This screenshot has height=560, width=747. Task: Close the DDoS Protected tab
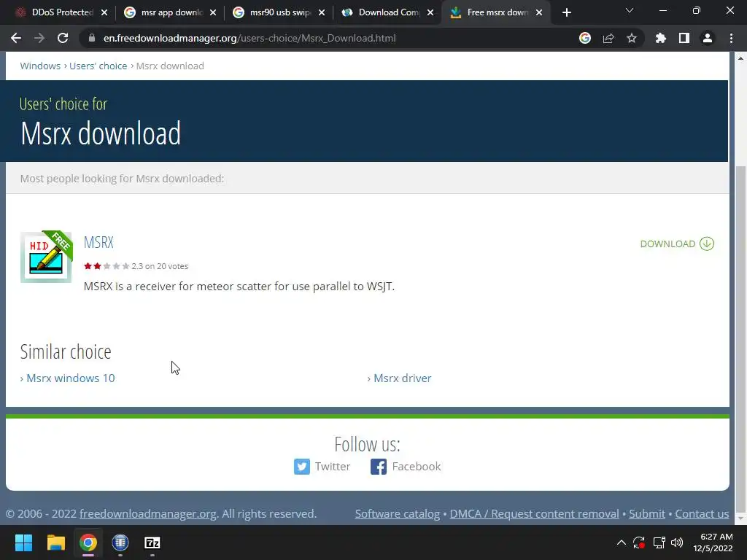point(104,12)
